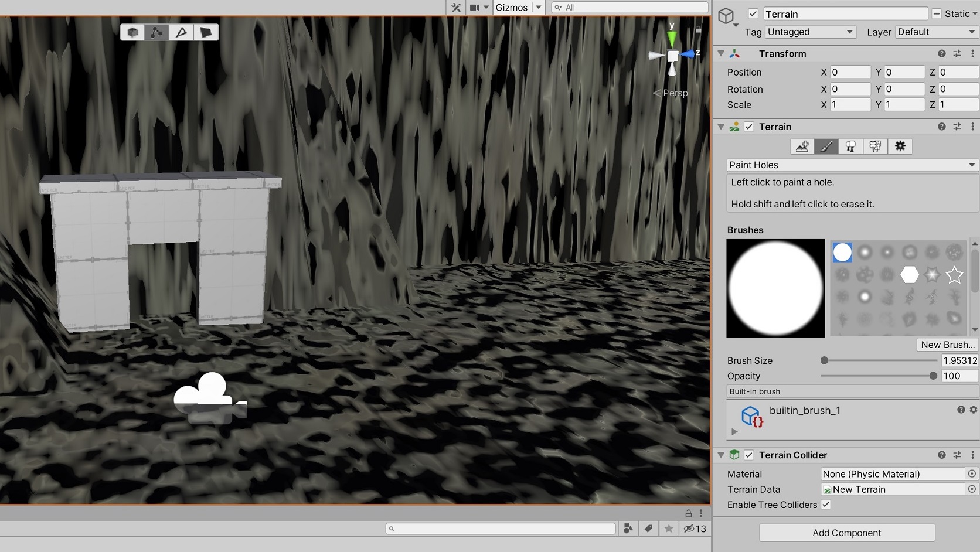Select the white hexagon brush
The height and width of the screenshot is (552, 980).
910,274
